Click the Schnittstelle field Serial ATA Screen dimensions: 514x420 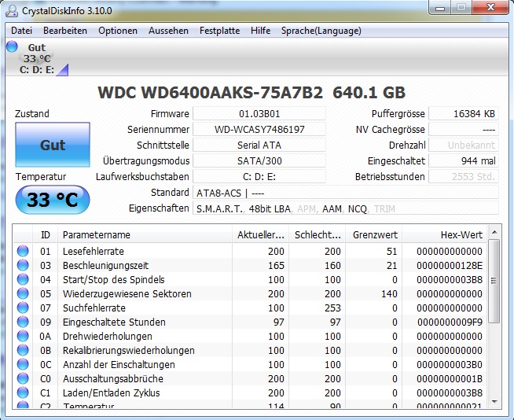(259, 146)
